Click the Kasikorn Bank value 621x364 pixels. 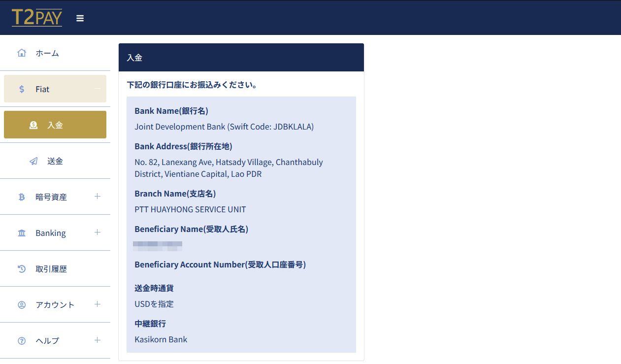161,339
